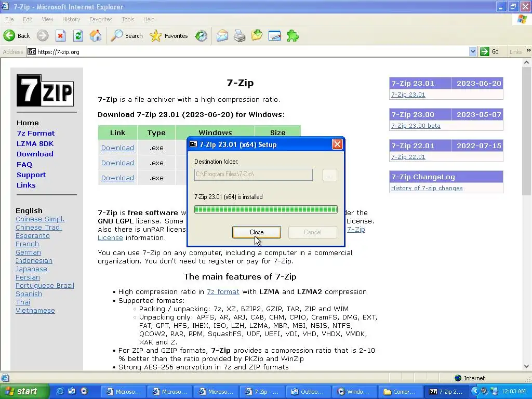The image size is (532, 399).
Task: Open the Favorites pane
Action: click(169, 36)
